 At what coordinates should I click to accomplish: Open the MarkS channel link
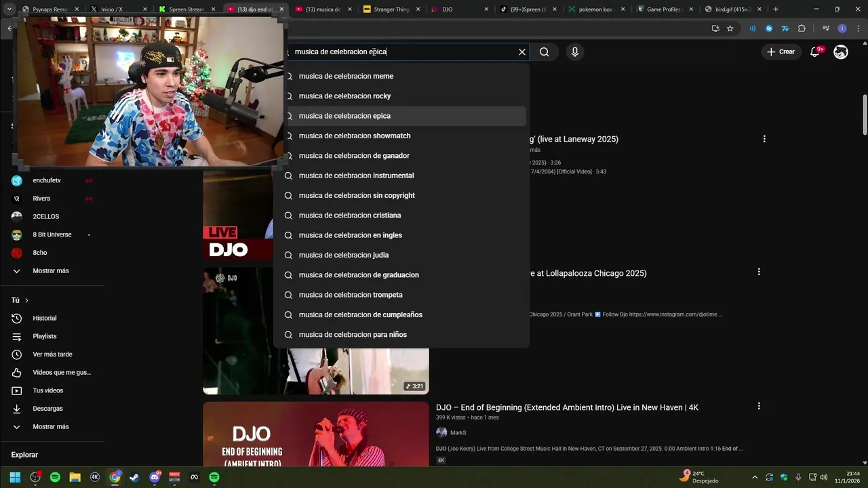coord(458,432)
